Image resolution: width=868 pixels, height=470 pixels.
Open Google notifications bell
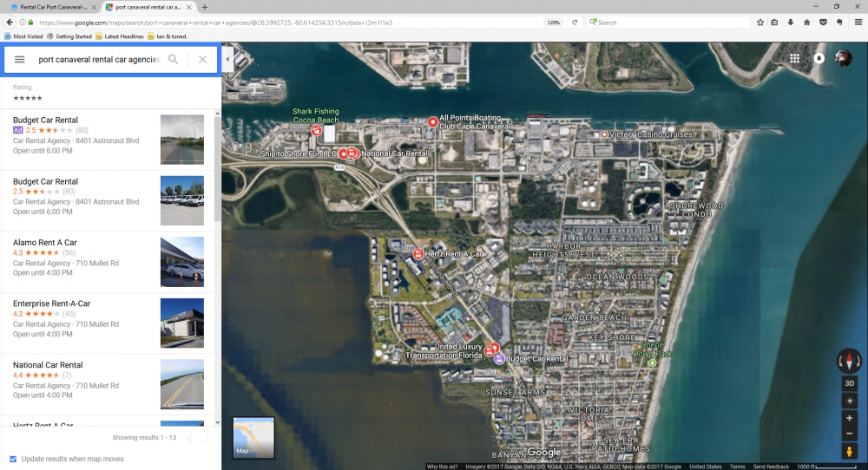pos(819,59)
